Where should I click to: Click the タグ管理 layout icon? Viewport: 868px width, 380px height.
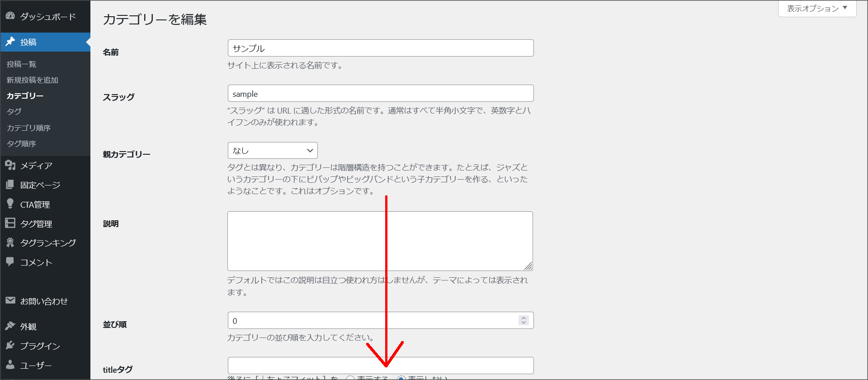coord(10,223)
